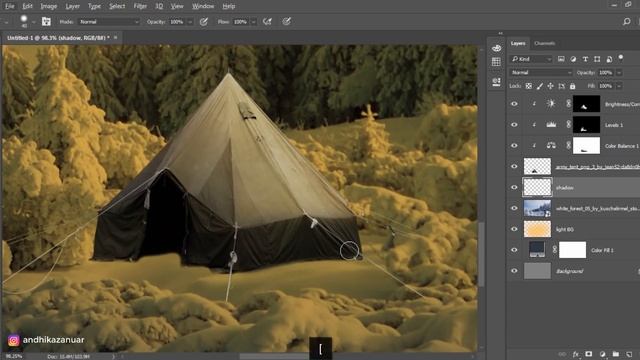The height and width of the screenshot is (360, 640).
Task: Create a new group folder icon
Action: pos(616,354)
